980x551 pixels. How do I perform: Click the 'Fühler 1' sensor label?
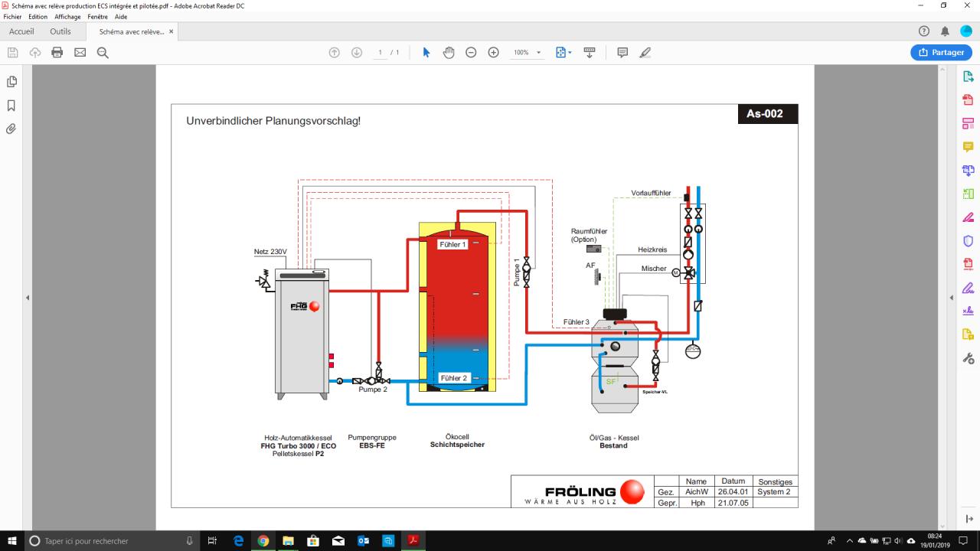(x=452, y=245)
